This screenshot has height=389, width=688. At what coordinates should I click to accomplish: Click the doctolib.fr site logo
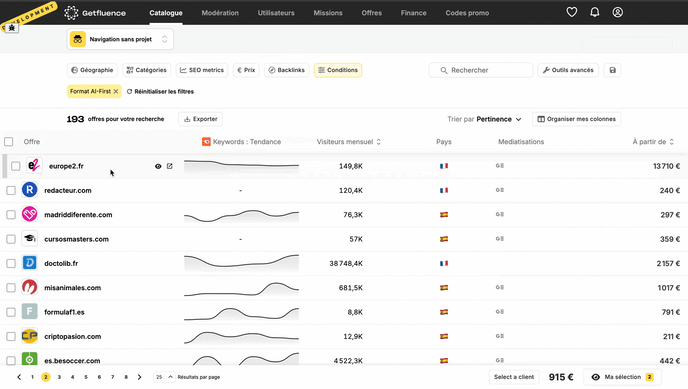(29, 263)
